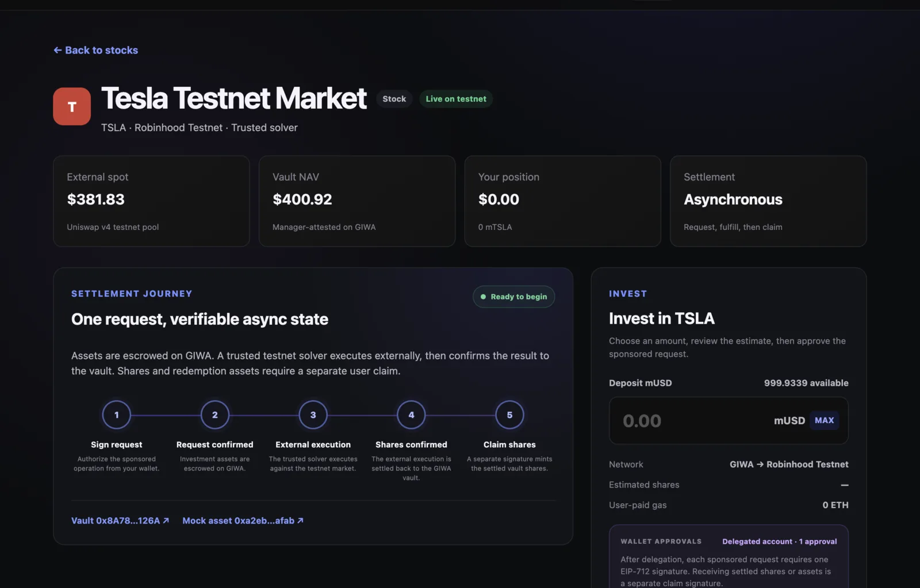Focus the Deposit mUSD amount field
This screenshot has height=588, width=920.
[729, 421]
